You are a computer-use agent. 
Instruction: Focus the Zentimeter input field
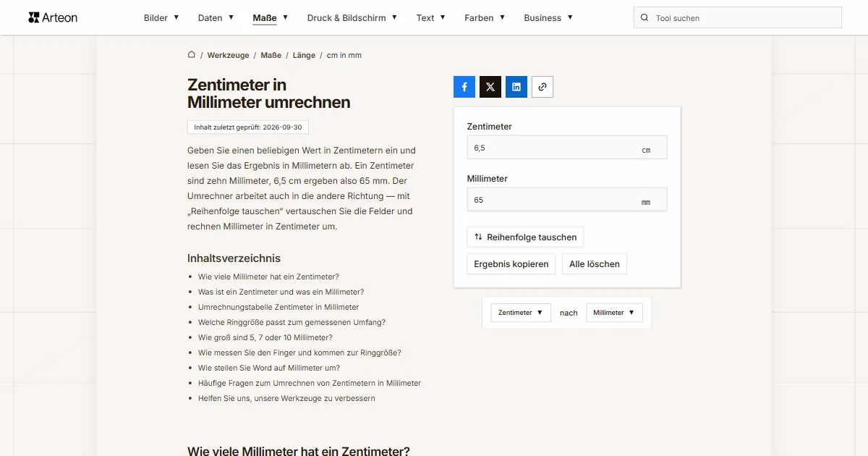[567, 148]
